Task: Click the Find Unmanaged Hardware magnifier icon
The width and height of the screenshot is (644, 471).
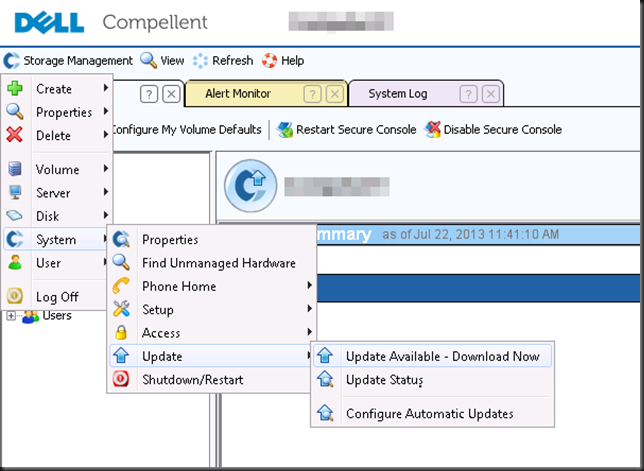Action: 121,262
